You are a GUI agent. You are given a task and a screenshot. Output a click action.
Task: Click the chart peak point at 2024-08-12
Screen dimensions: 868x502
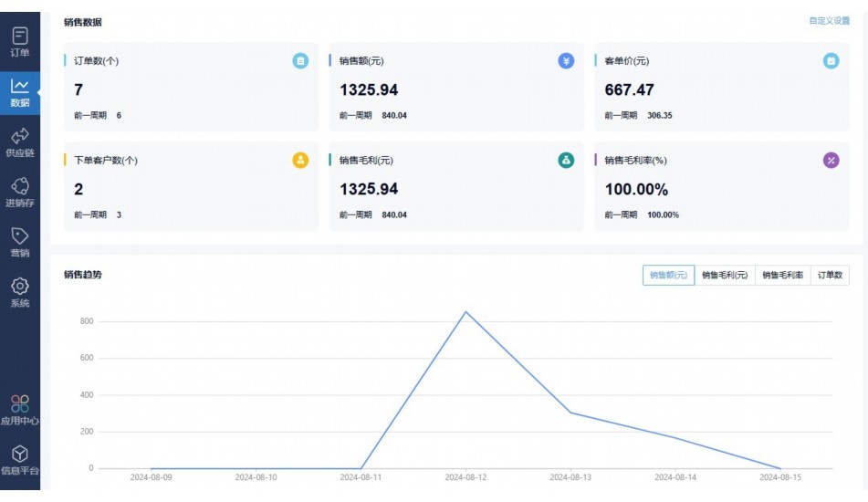coord(466,312)
